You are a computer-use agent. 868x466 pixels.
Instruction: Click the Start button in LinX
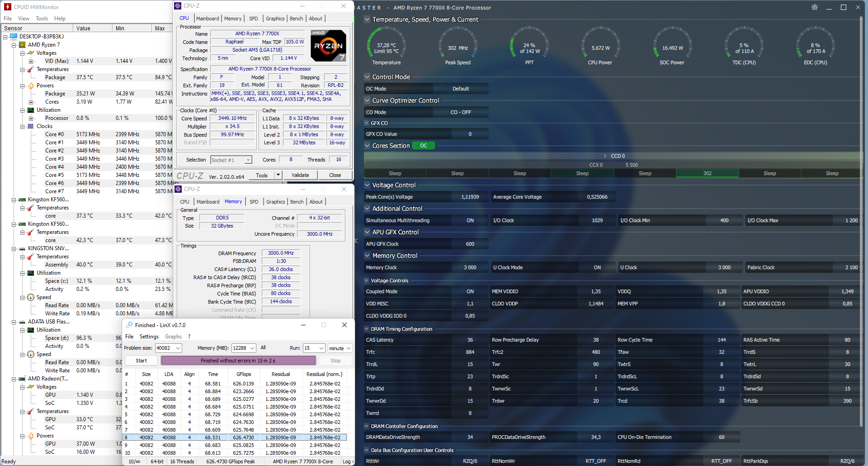(x=141, y=361)
